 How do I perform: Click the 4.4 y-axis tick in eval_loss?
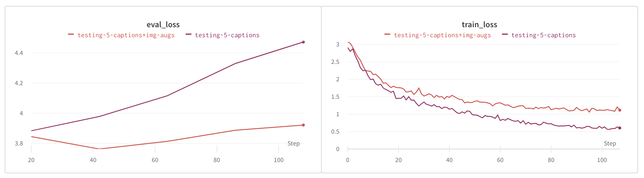point(19,53)
